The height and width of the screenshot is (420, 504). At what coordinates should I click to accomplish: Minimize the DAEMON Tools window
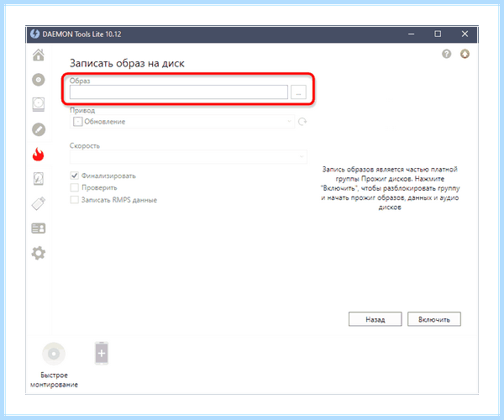pos(411,34)
